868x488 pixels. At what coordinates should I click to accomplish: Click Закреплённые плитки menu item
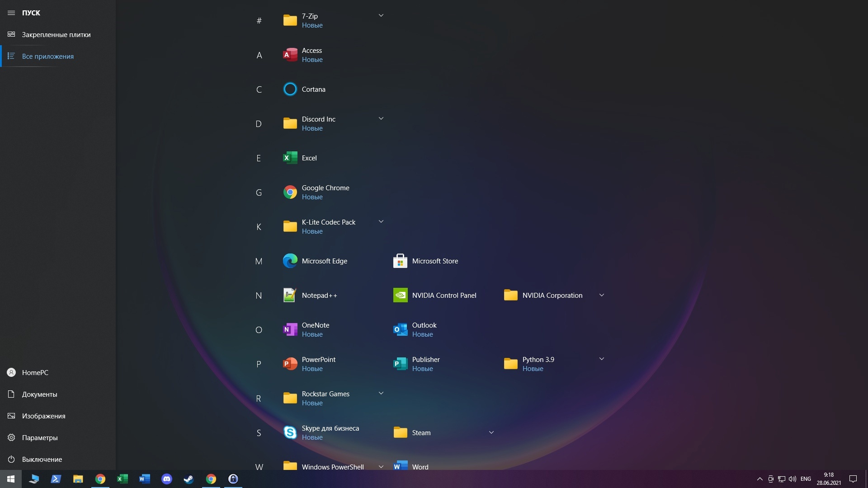click(x=56, y=34)
